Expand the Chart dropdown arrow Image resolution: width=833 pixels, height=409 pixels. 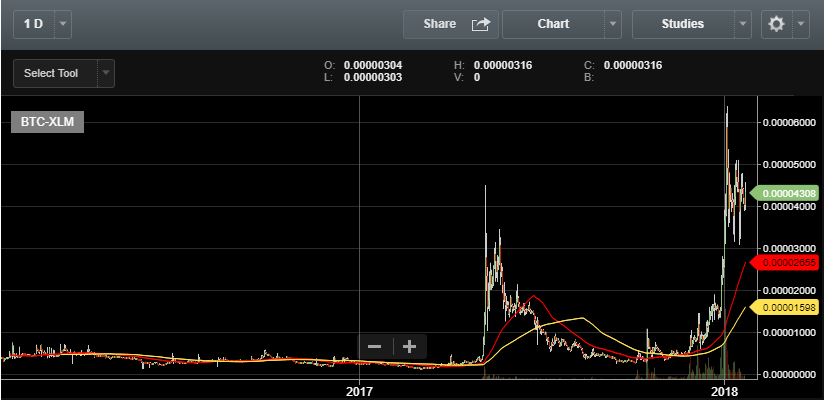coord(613,24)
